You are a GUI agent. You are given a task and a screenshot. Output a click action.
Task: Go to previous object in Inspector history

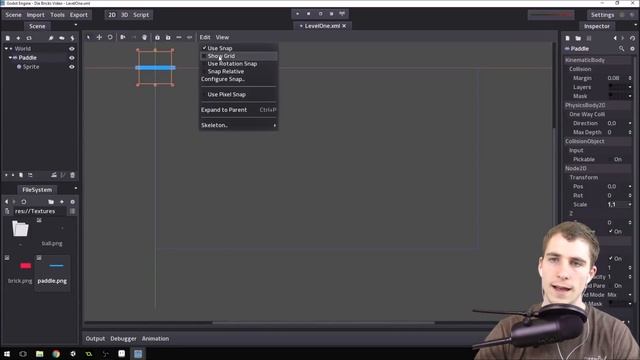point(615,38)
